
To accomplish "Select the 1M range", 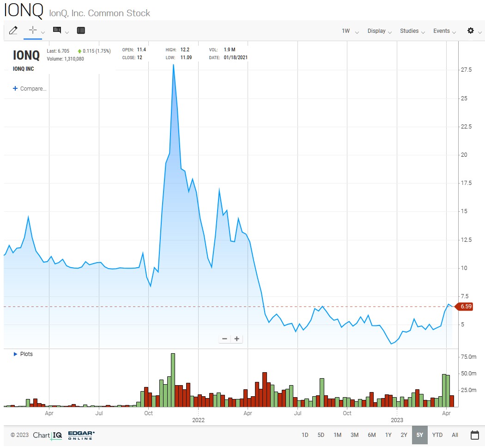I will point(338,435).
